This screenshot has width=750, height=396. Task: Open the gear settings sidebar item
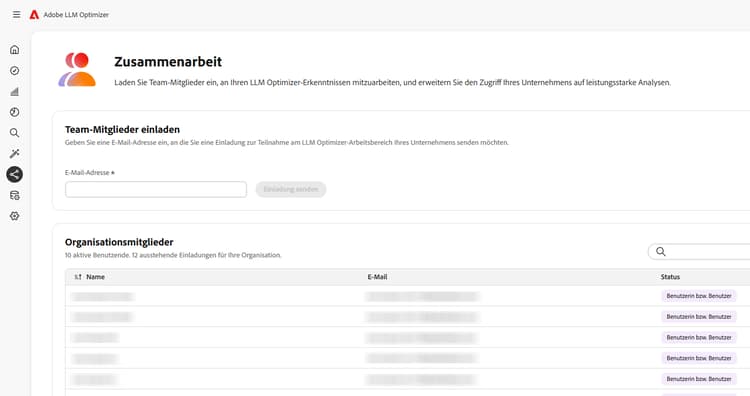(x=15, y=216)
